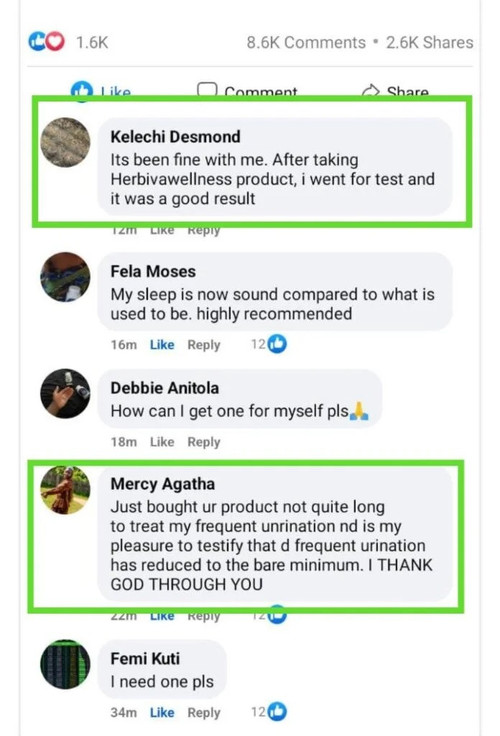Click the Share arrow icon on post

click(x=371, y=90)
